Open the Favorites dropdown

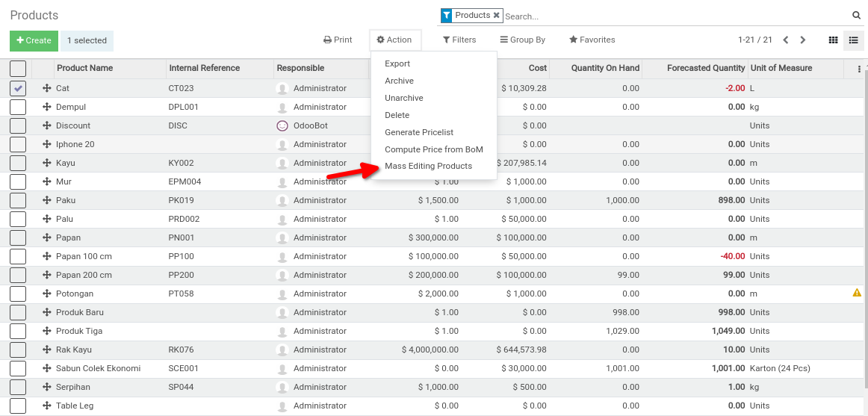click(x=592, y=40)
